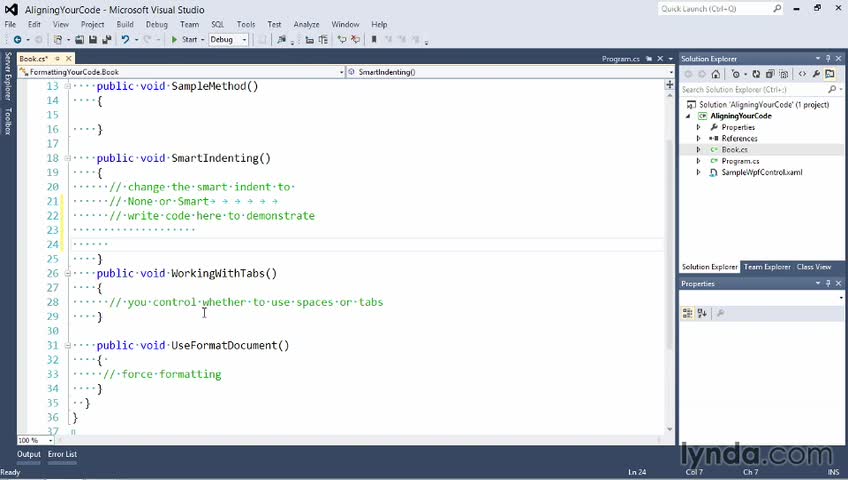
Task: Open the Debug menu
Action: (x=157, y=24)
